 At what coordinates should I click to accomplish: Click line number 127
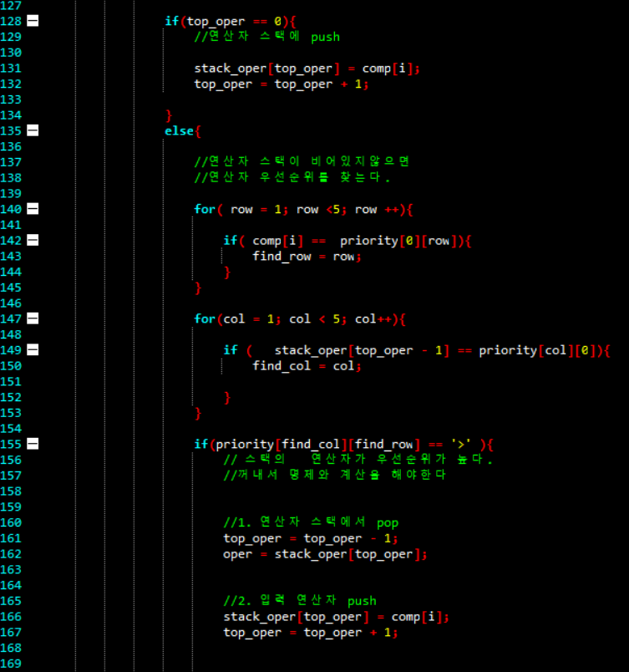pos(11,6)
